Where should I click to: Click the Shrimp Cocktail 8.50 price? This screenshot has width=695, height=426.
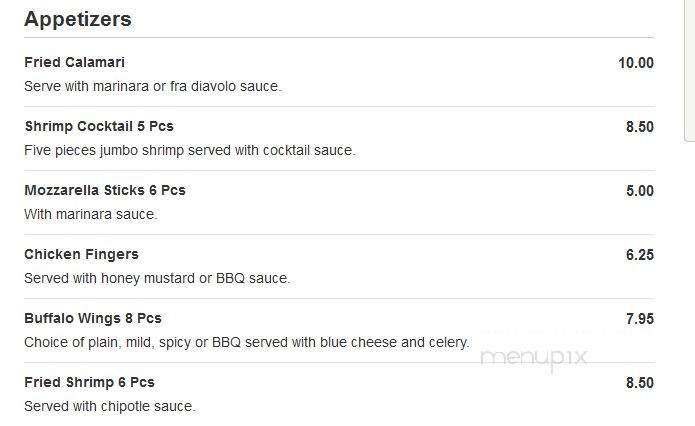pos(640,127)
